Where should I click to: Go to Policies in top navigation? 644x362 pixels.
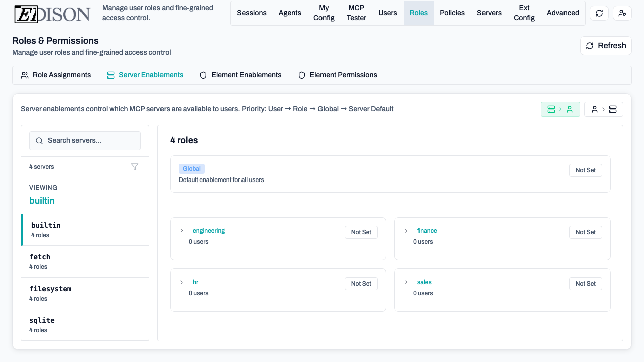pos(452,13)
